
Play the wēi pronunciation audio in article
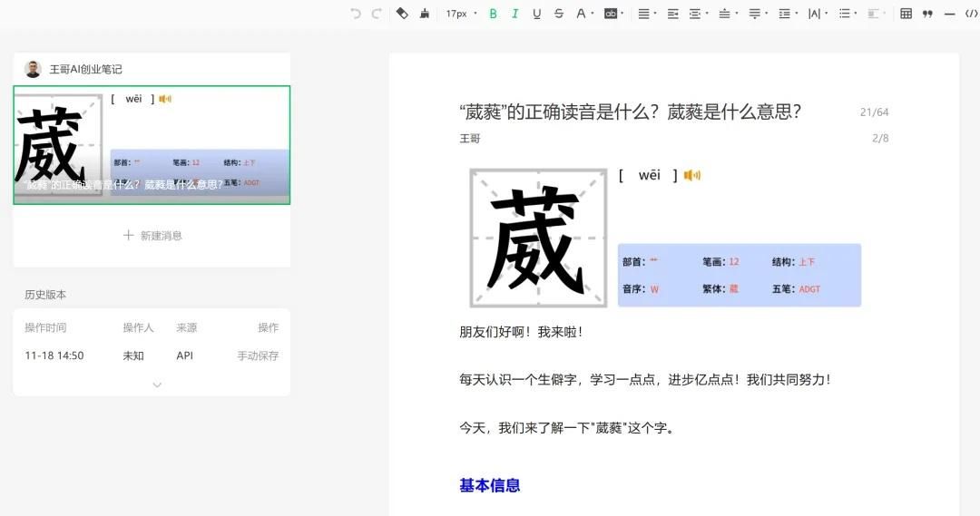pos(692,175)
